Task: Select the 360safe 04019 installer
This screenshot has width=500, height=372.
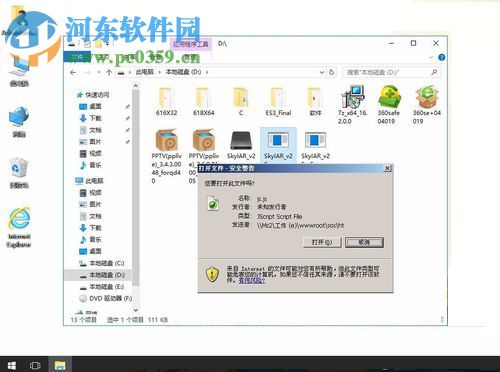Action: click(x=389, y=105)
